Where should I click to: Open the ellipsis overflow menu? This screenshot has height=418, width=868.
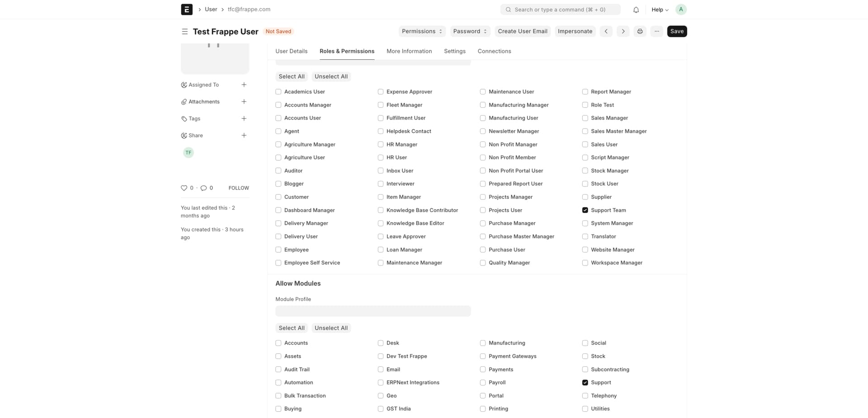point(656,31)
